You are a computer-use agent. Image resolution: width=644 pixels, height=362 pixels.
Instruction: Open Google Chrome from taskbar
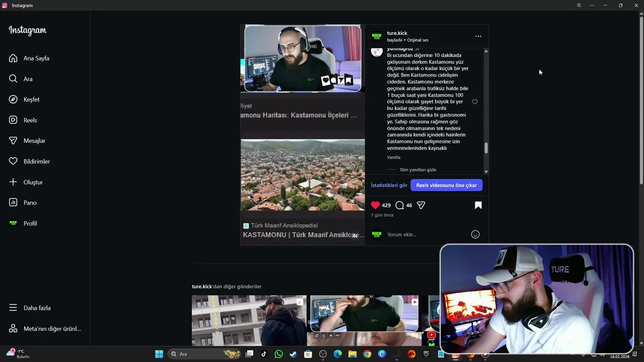point(367,354)
